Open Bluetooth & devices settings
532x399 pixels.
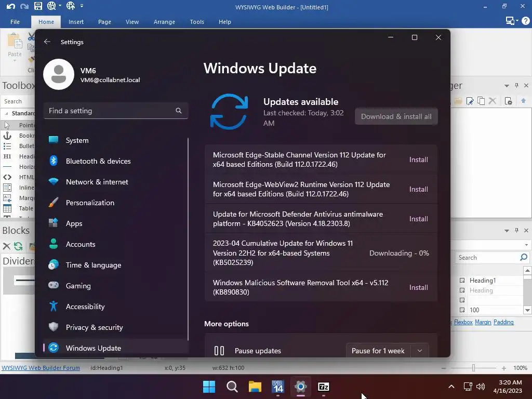116,161
